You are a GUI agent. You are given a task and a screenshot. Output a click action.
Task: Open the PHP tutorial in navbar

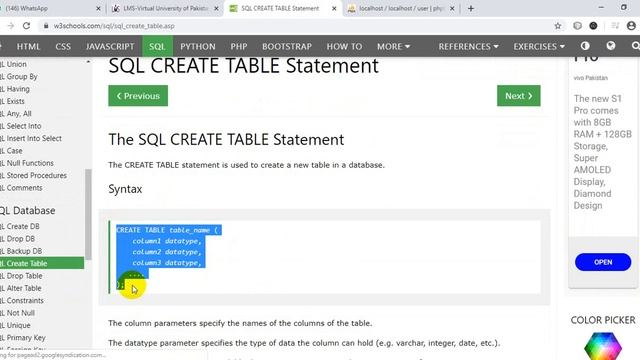pyautogui.click(x=239, y=46)
